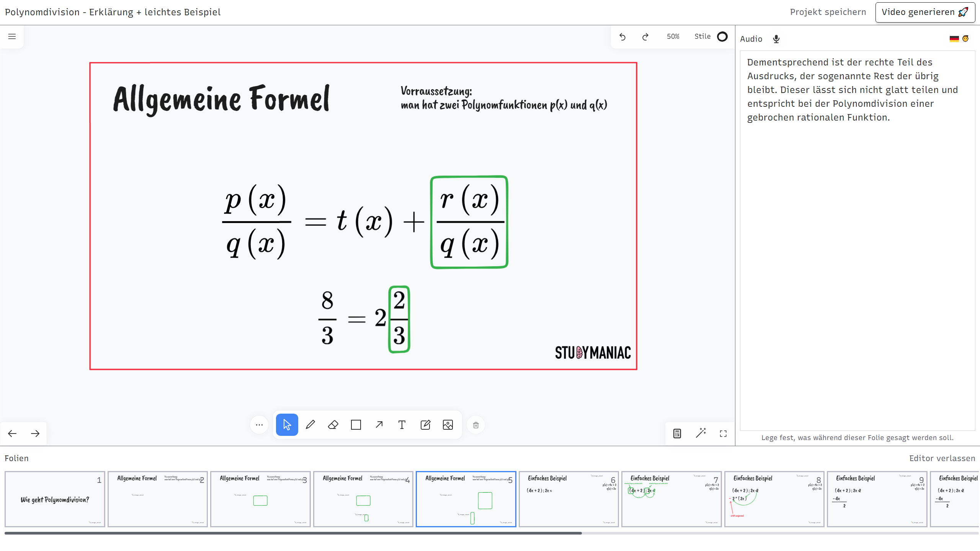Click Video generieren button
980x551 pixels.
(x=925, y=12)
